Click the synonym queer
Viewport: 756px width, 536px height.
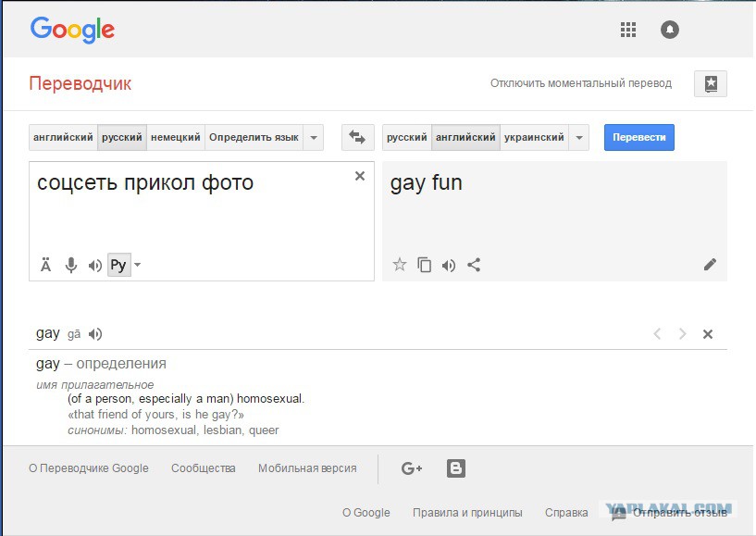coord(264,430)
